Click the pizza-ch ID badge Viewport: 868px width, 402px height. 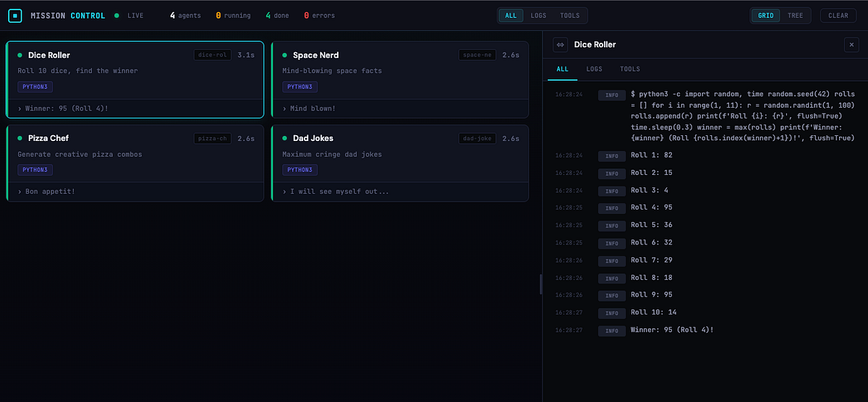(213, 138)
